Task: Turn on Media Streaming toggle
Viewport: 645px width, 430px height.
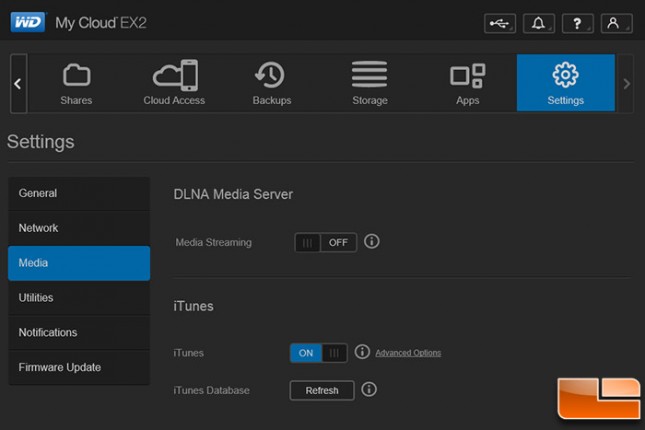Action: pos(325,242)
